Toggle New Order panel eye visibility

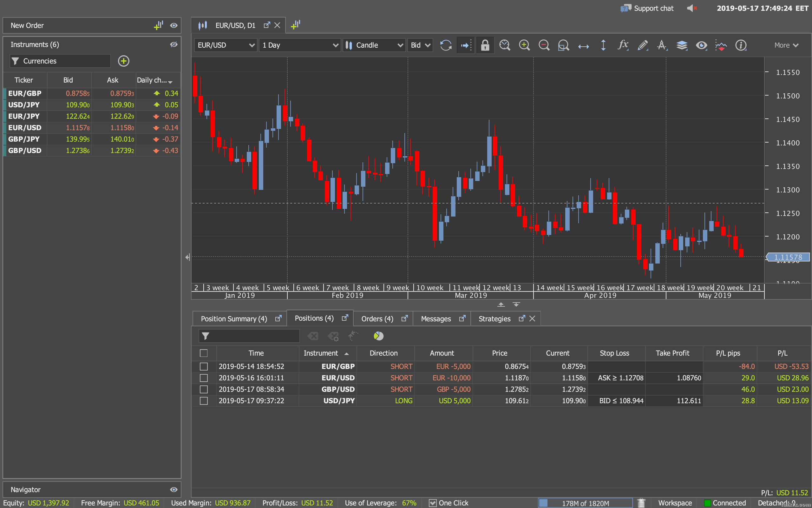pyautogui.click(x=174, y=25)
